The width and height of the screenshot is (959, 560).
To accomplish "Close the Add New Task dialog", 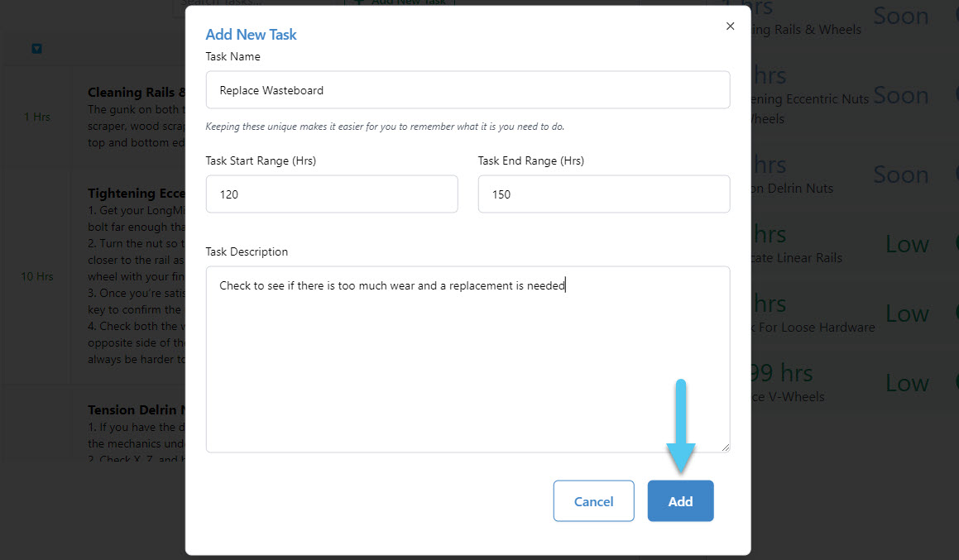I will coord(730,26).
